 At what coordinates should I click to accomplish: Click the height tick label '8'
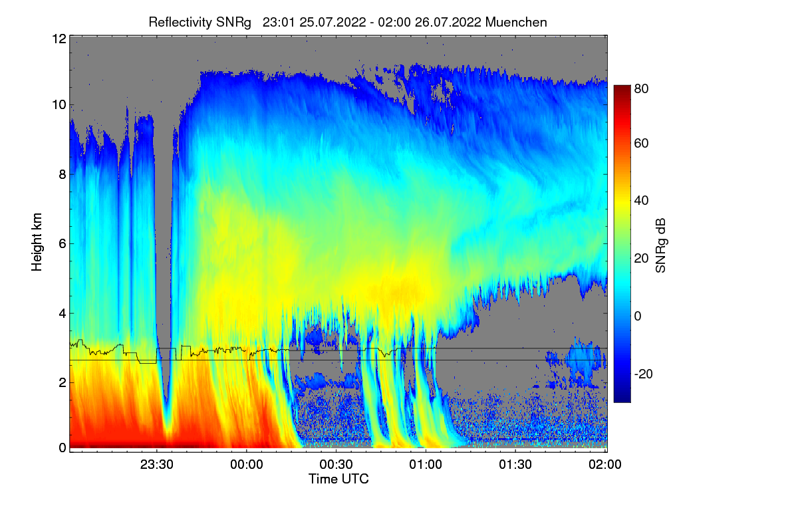pos(62,174)
